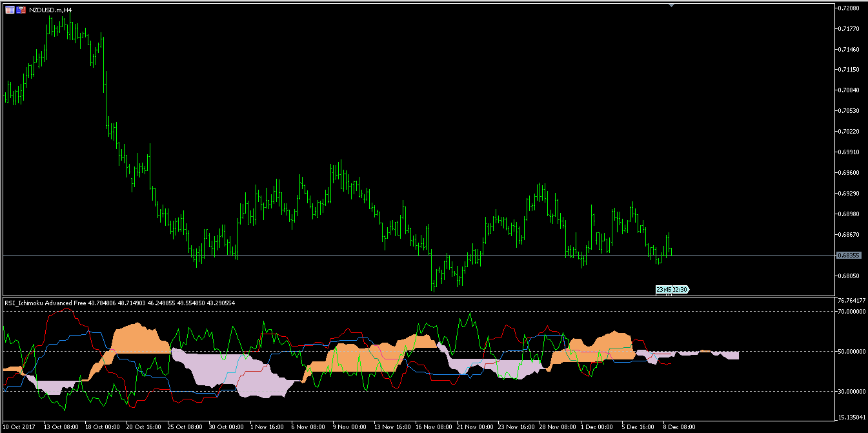Click the 30.000000 indicator level label

(851, 391)
